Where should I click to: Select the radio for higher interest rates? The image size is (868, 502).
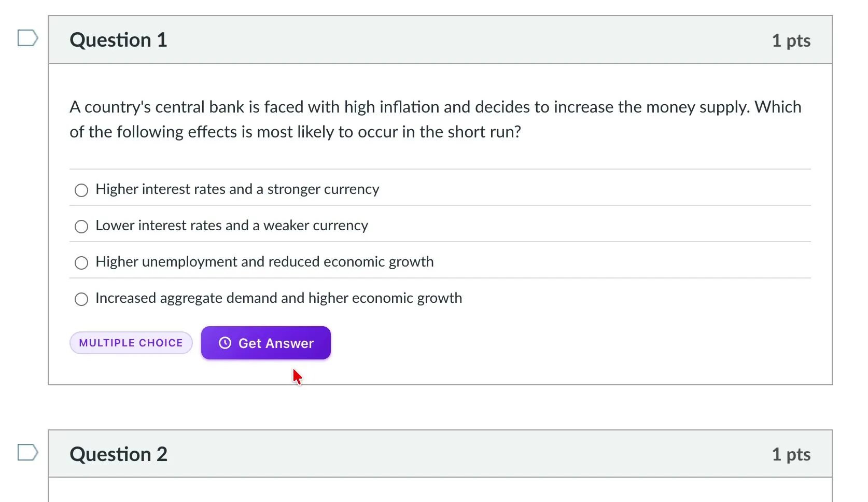[81, 190]
